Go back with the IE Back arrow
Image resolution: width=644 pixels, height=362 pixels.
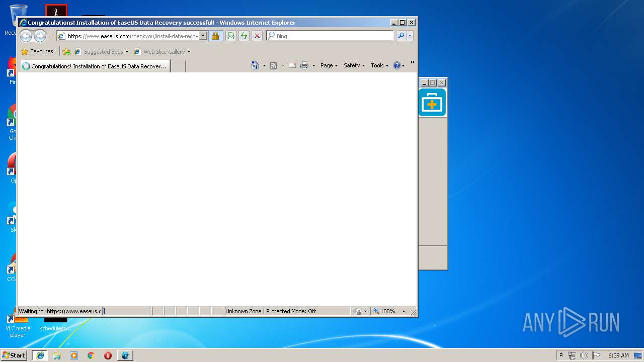pos(26,36)
